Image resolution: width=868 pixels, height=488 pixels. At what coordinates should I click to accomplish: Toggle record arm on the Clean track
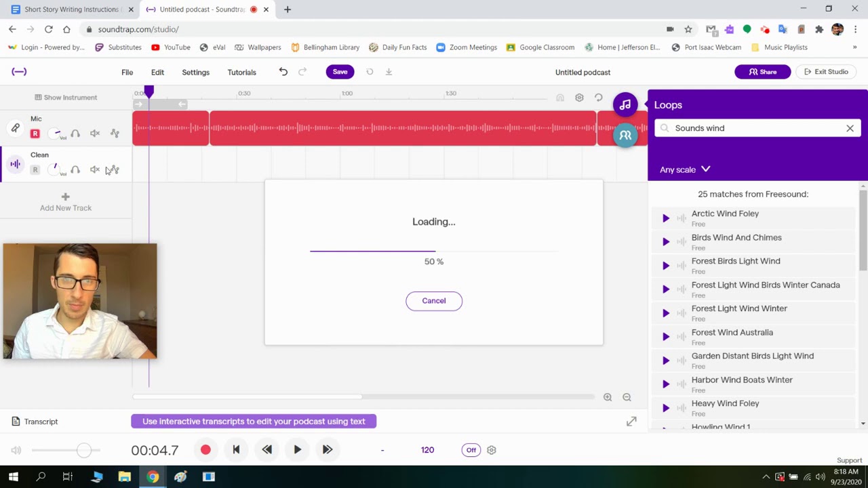[x=35, y=170]
